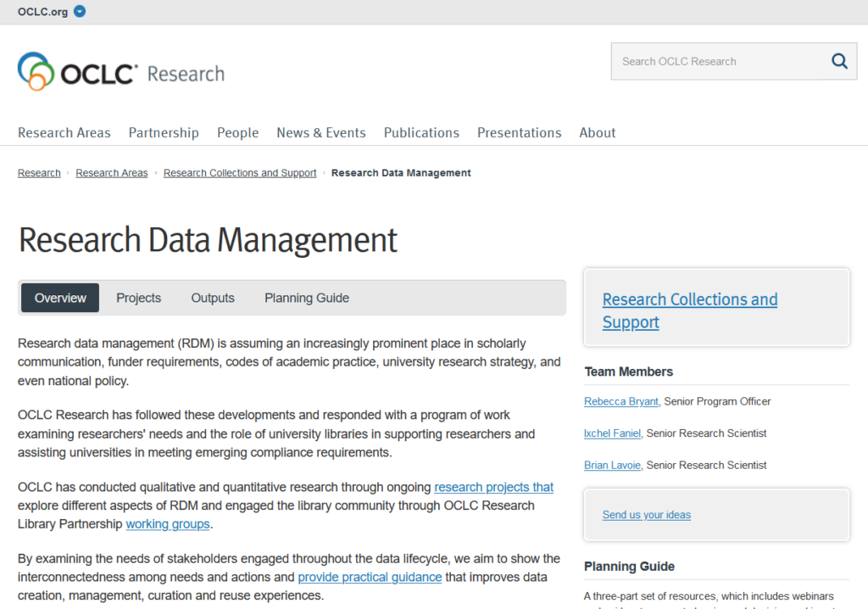The height and width of the screenshot is (609, 868).
Task: Click the Planning Guide sidebar heading
Action: click(x=630, y=567)
